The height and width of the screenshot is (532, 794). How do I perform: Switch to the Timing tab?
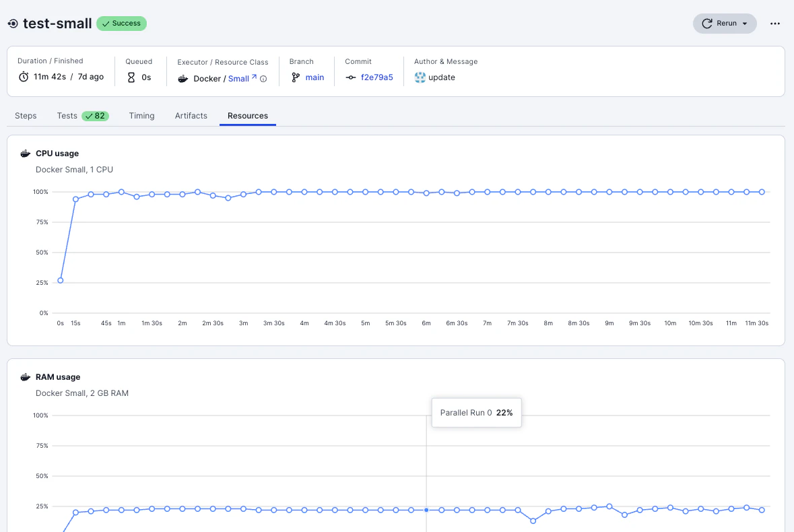[142, 115]
